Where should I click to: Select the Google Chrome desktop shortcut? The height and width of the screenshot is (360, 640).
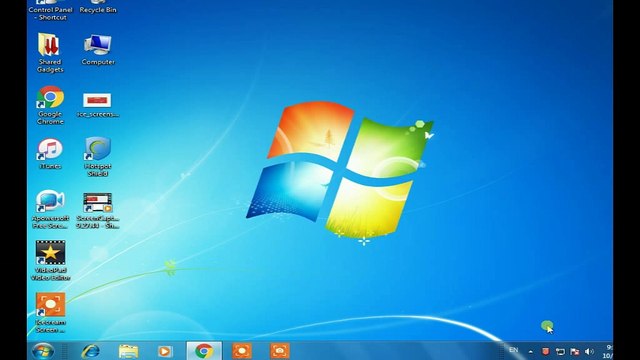point(50,105)
